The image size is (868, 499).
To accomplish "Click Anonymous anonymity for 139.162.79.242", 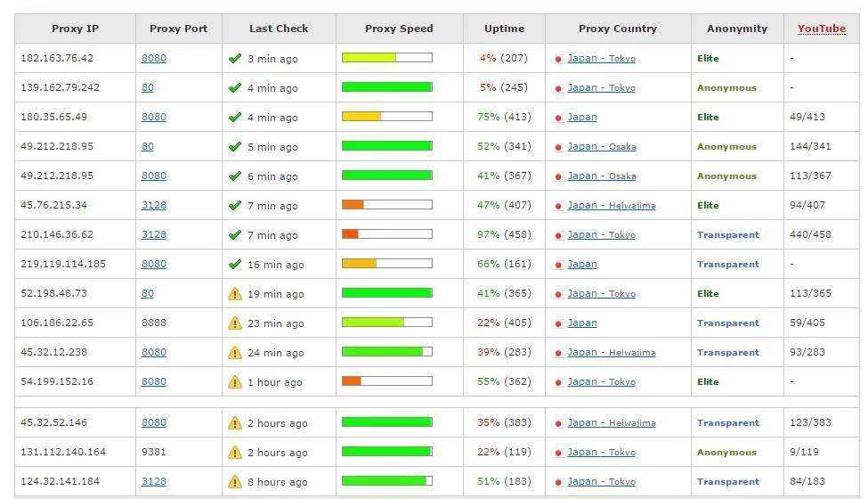I will (x=726, y=88).
